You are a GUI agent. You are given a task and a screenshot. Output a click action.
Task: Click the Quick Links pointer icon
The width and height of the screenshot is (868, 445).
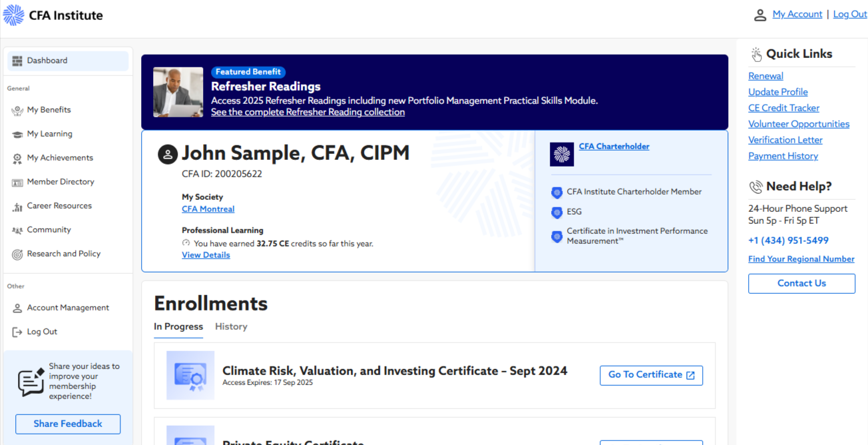coord(756,55)
